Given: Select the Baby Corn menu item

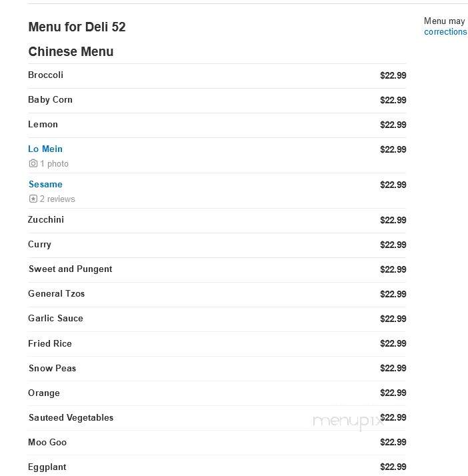Looking at the screenshot, I should point(50,99).
